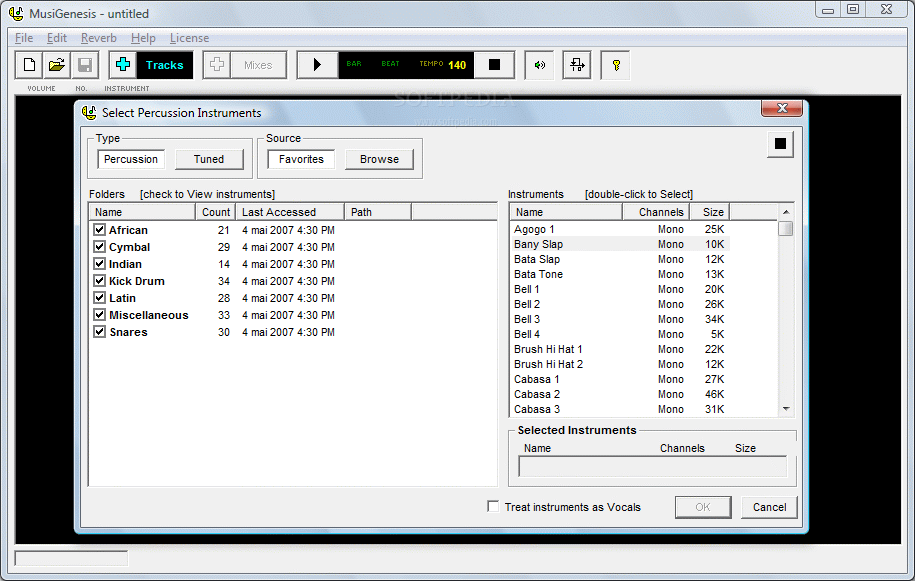
Task: Click the Selected Instruments entry field
Action: pos(652,467)
